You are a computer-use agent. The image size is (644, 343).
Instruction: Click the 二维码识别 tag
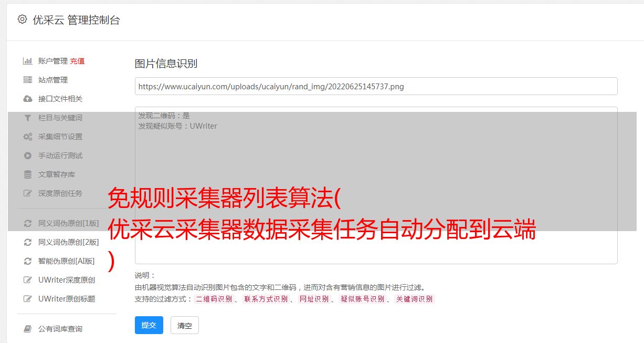tap(214, 299)
